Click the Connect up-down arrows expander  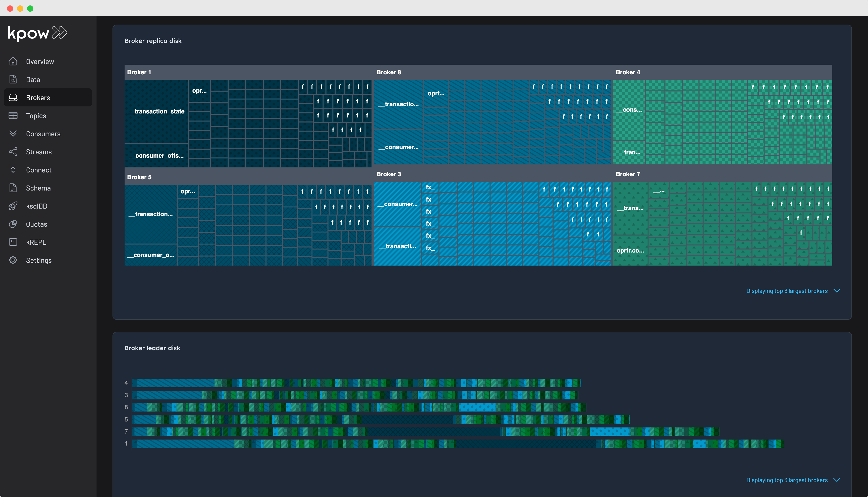point(13,170)
